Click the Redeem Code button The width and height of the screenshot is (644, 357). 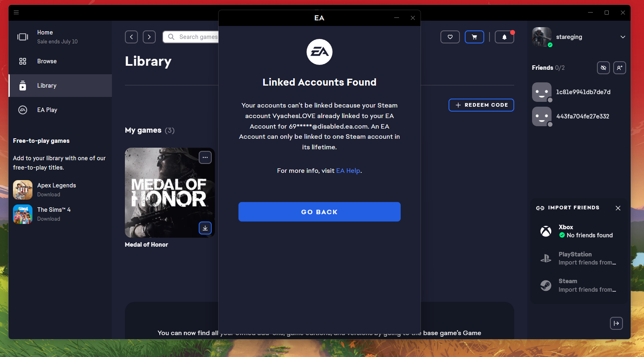click(x=481, y=105)
